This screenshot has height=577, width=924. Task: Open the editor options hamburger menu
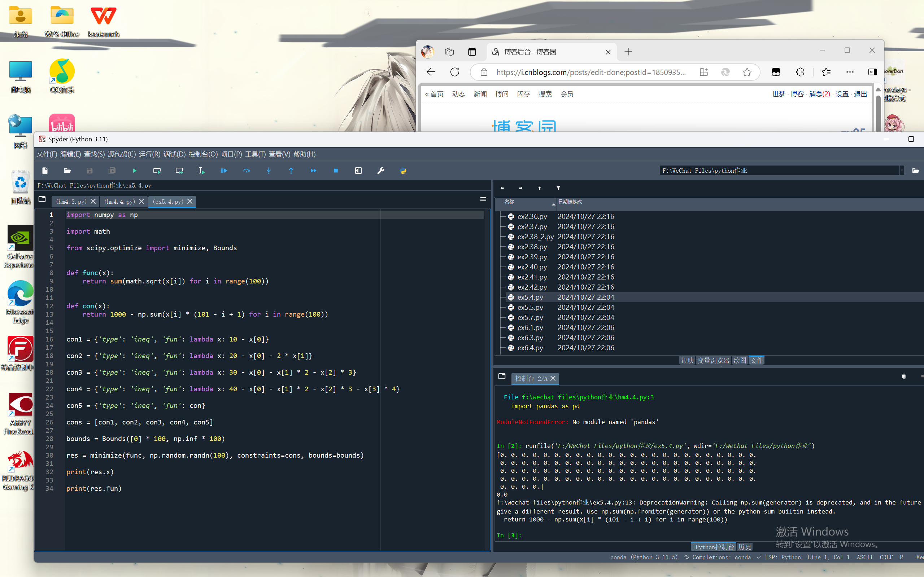point(483,199)
